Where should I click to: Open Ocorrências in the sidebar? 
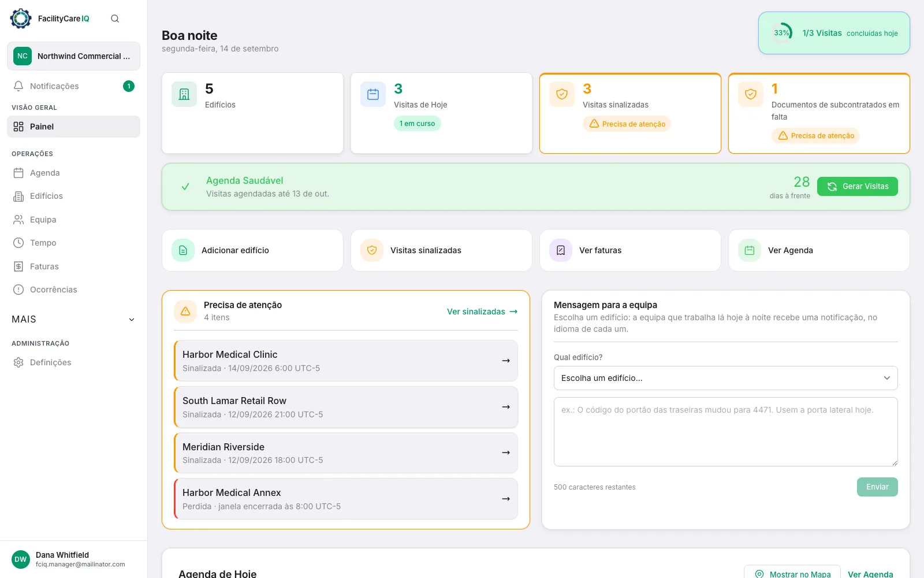(x=74, y=290)
